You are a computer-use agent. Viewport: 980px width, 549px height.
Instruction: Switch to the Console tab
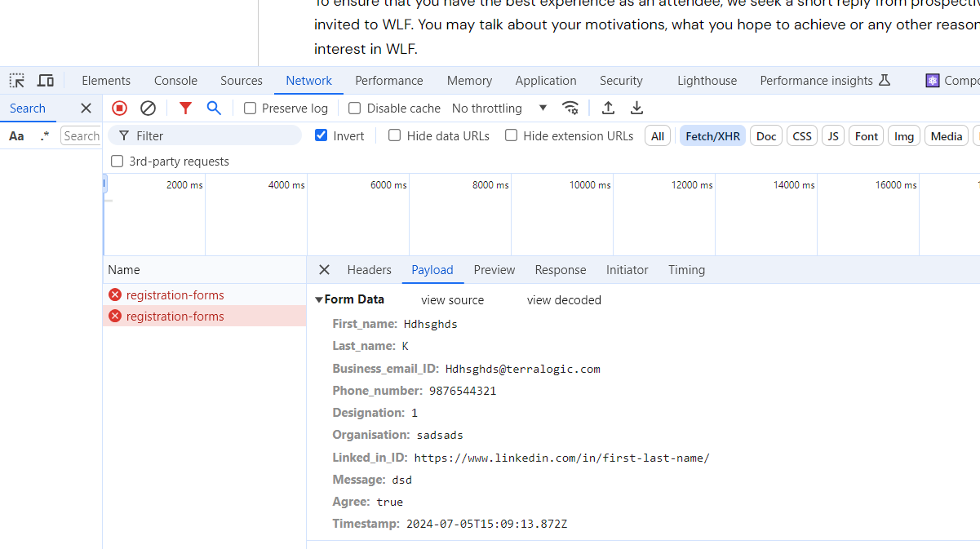pos(175,81)
